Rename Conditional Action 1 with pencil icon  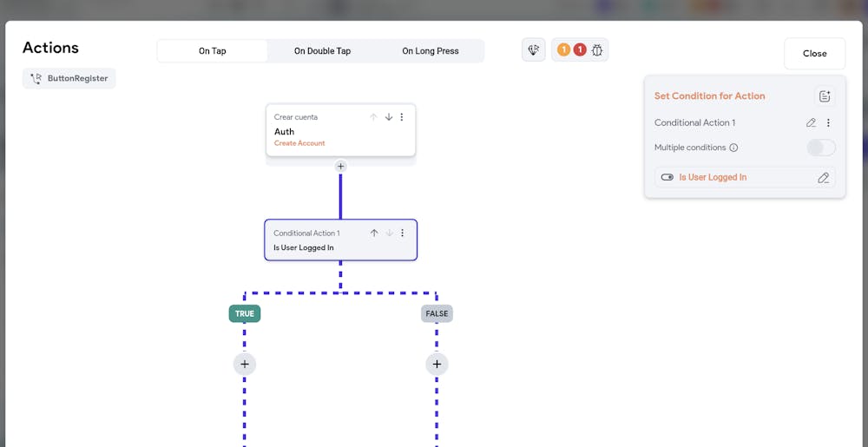click(x=811, y=122)
